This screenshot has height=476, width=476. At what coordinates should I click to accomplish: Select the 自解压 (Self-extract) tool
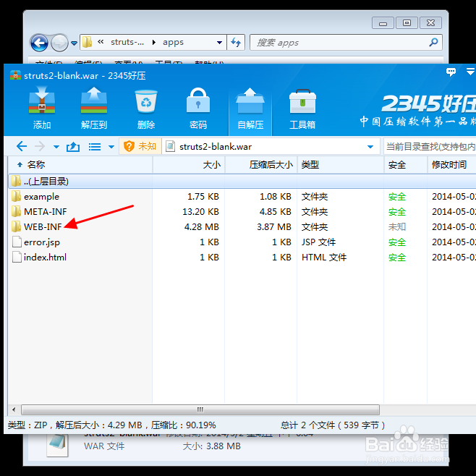[250, 109]
